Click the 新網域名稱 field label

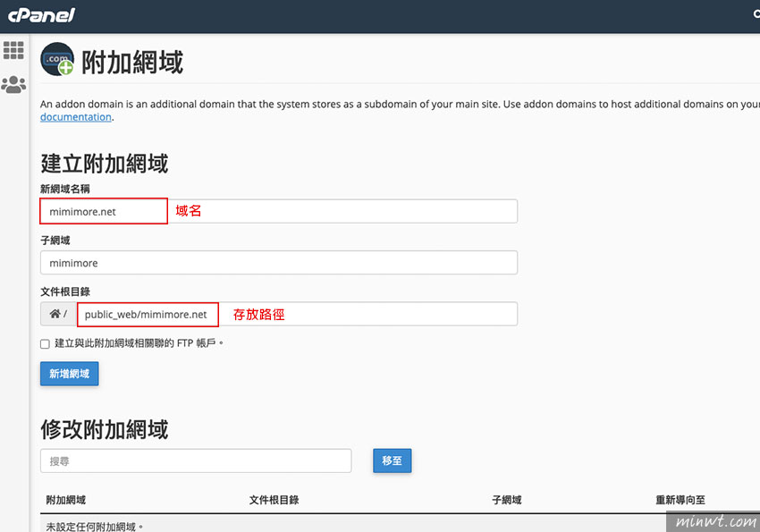click(x=65, y=189)
